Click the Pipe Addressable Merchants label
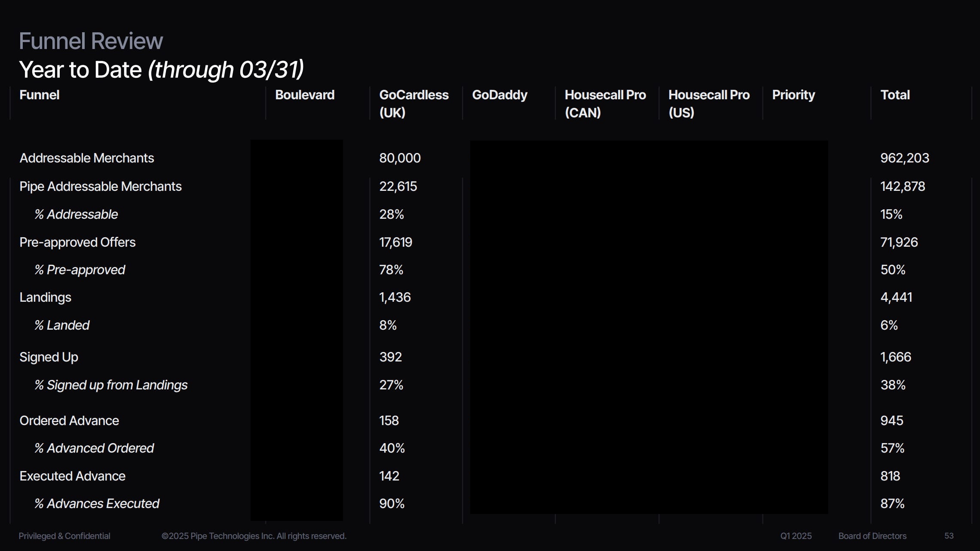Viewport: 980px width, 551px height. click(100, 187)
